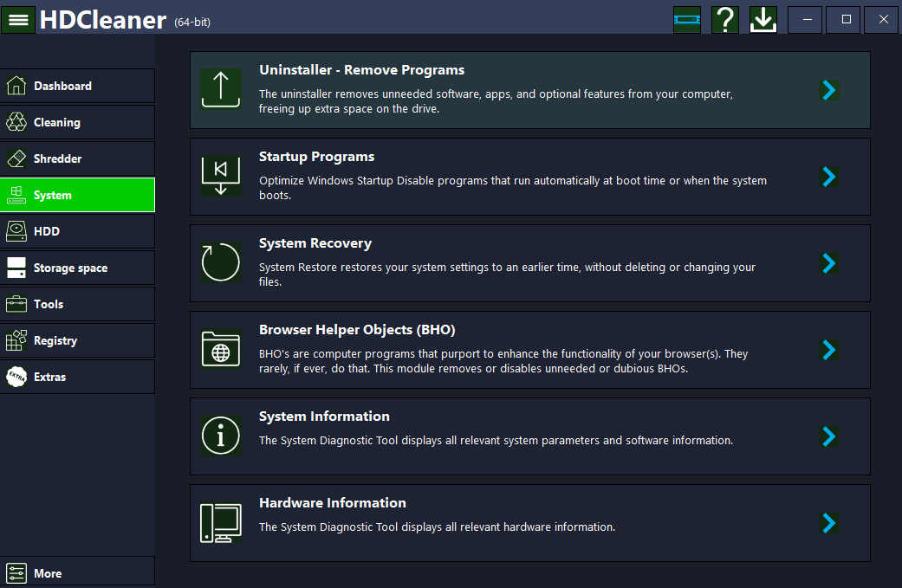Open the hamburger menu button
The width and height of the screenshot is (902, 588).
click(x=17, y=19)
